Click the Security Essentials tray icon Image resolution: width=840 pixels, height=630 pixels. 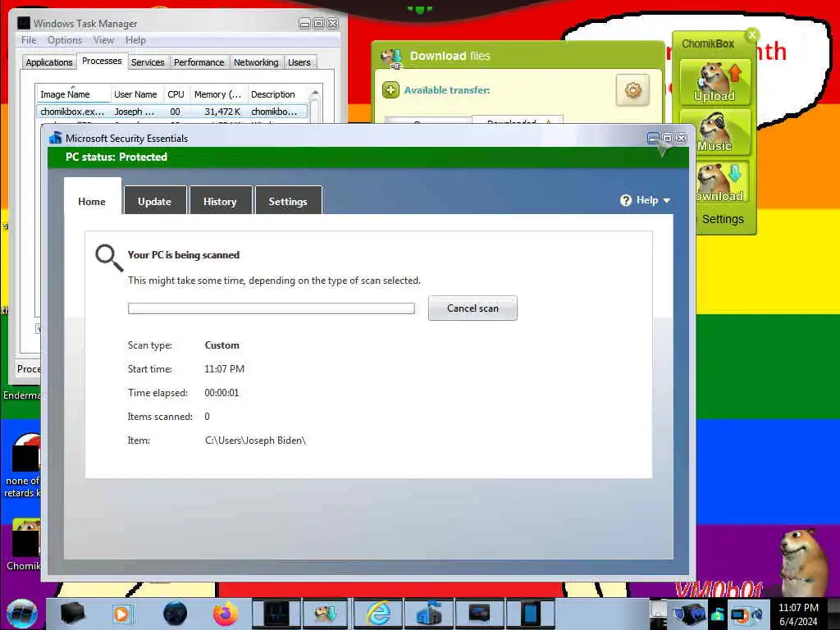tap(718, 615)
